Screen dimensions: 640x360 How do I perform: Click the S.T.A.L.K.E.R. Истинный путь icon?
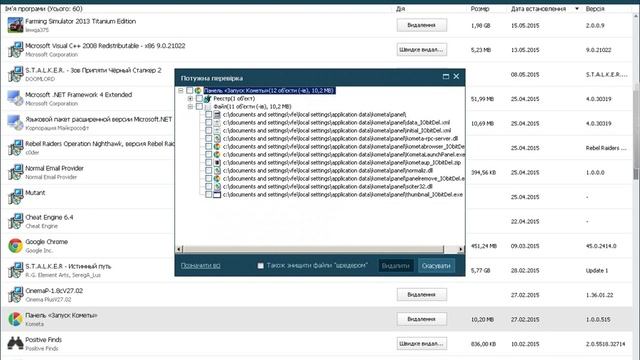point(15,270)
